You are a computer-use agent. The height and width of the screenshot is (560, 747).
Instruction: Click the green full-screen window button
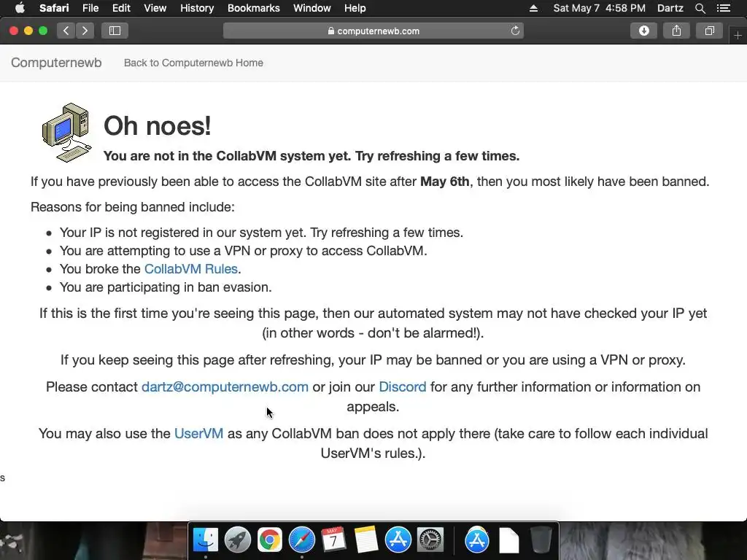pyautogui.click(x=43, y=31)
